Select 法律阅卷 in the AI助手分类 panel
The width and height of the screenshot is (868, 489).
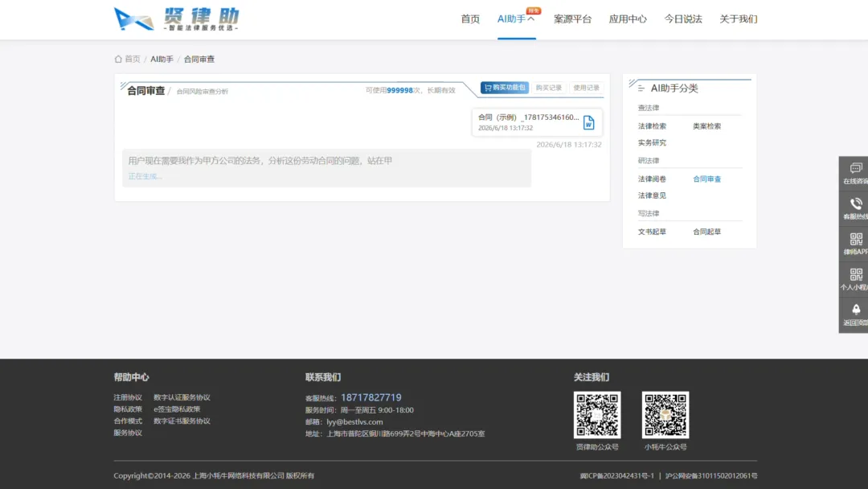652,179
